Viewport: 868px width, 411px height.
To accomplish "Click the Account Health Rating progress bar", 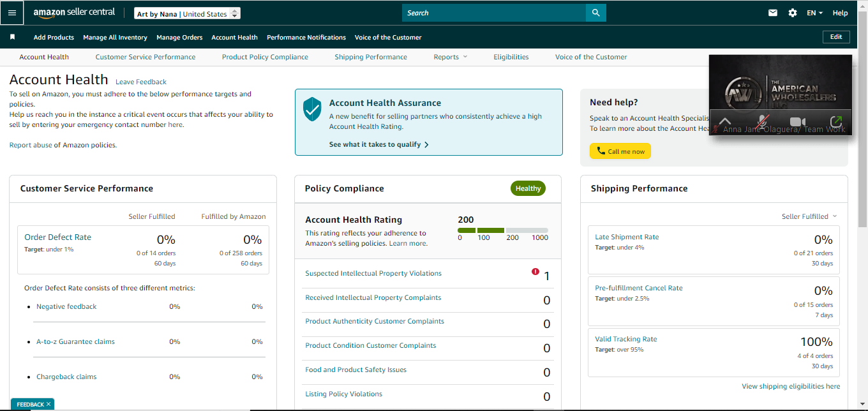I will [x=503, y=230].
